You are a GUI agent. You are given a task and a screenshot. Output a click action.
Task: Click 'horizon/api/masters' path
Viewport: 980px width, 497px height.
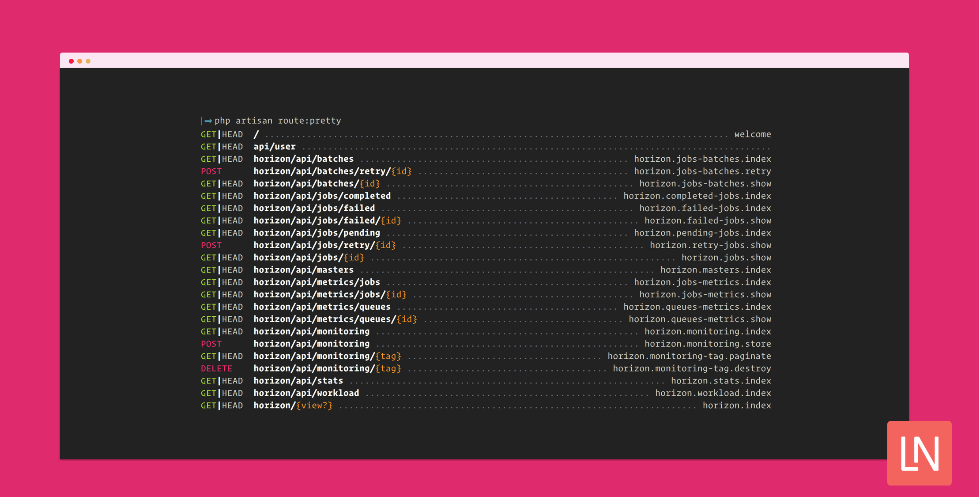pos(304,270)
